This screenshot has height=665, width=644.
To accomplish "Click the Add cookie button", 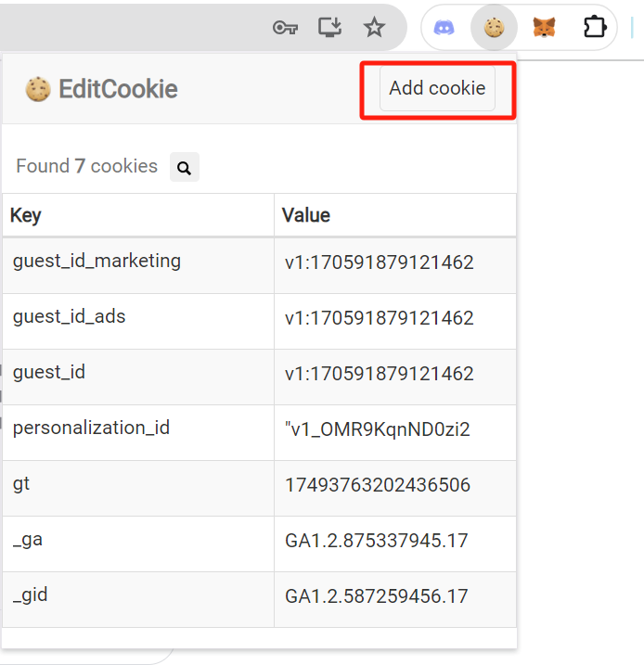I will click(x=437, y=88).
